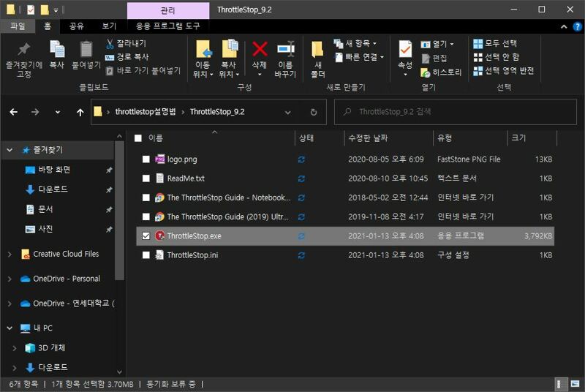
Task: Open file 히스토리 (History)
Action: coord(441,72)
